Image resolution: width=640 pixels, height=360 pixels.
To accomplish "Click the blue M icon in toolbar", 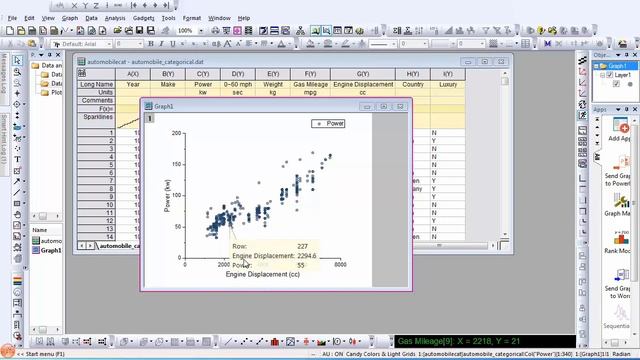I will click(x=547, y=44).
